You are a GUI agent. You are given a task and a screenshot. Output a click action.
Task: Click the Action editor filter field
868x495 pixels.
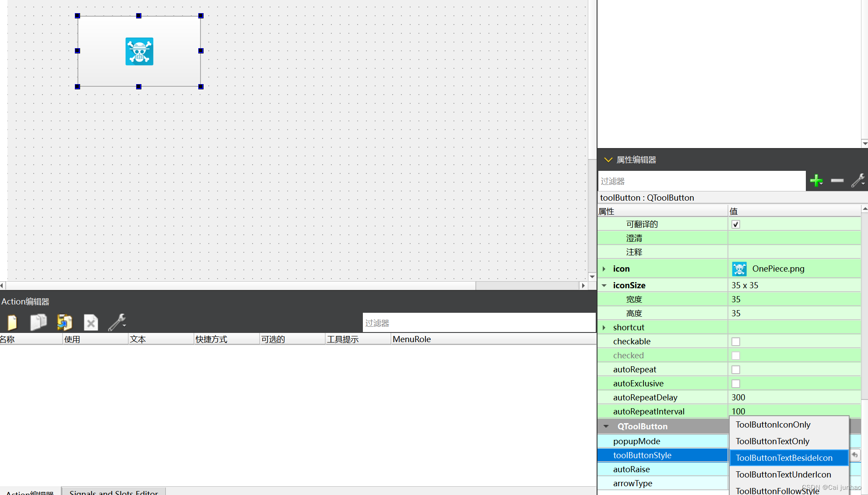click(479, 323)
